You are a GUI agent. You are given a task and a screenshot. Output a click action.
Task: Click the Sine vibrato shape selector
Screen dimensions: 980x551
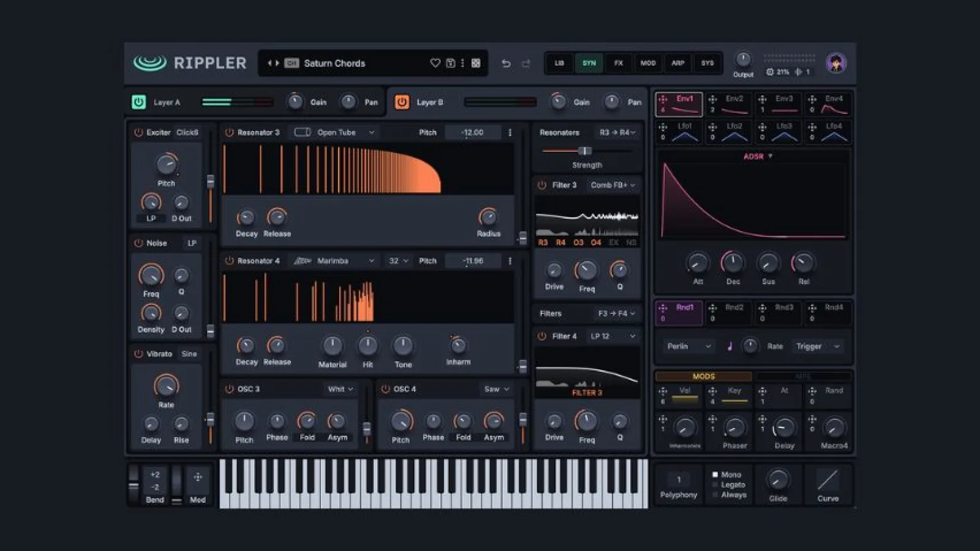point(189,354)
